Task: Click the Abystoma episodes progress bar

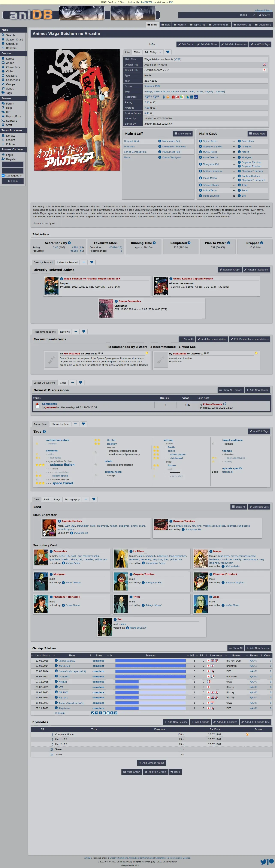Action: point(150,708)
